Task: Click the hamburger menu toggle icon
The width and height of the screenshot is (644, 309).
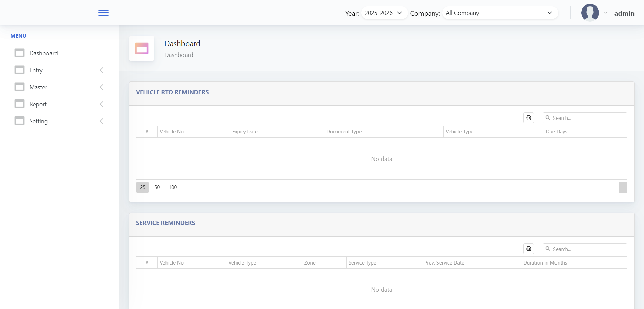Action: [x=103, y=13]
